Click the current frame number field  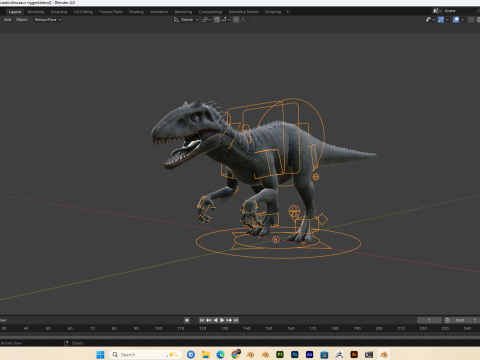point(429,320)
